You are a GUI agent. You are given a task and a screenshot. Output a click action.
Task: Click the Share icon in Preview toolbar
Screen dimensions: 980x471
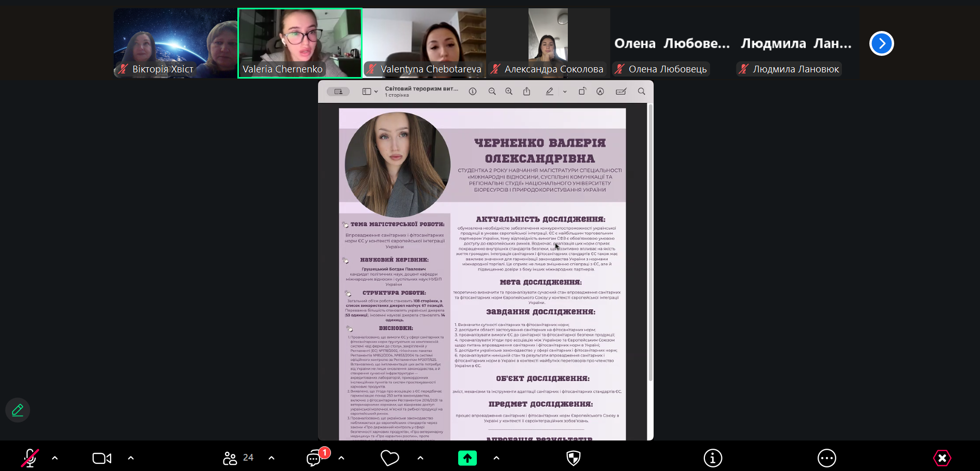tap(526, 92)
